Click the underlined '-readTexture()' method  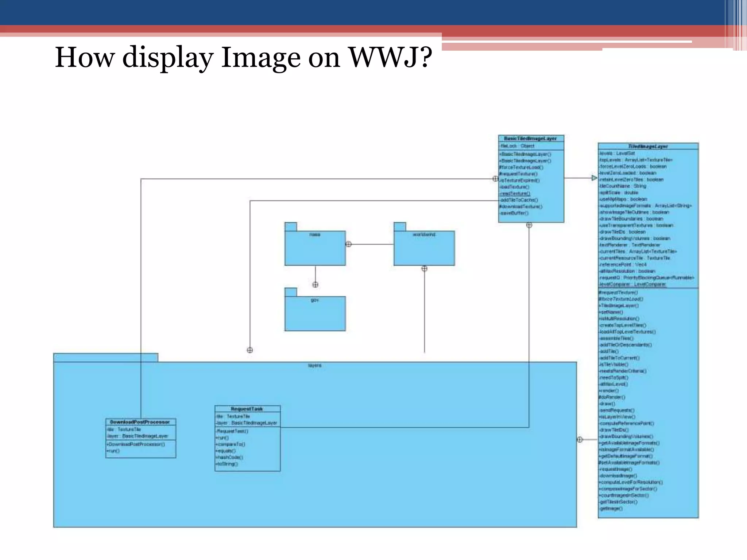point(515,194)
